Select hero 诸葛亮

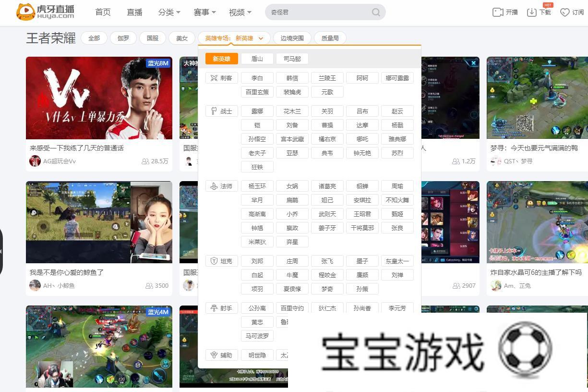click(327, 186)
